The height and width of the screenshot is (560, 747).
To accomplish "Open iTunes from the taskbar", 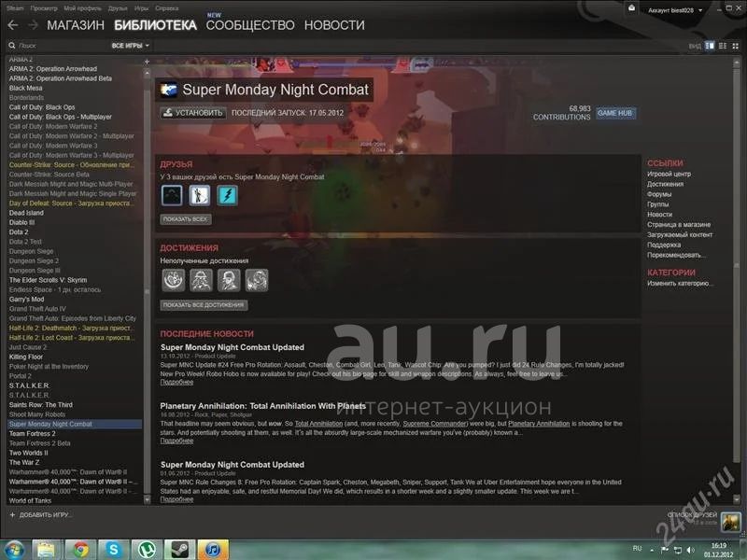I will pos(213,550).
